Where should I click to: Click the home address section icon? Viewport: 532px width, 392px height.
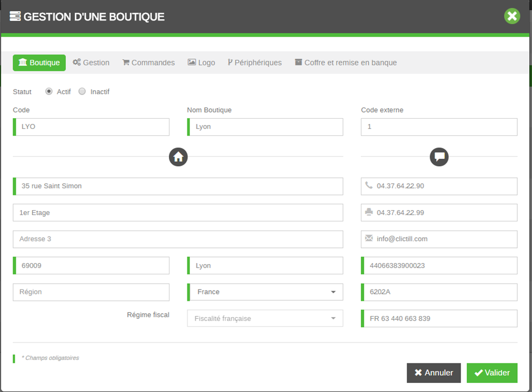pyautogui.click(x=178, y=157)
